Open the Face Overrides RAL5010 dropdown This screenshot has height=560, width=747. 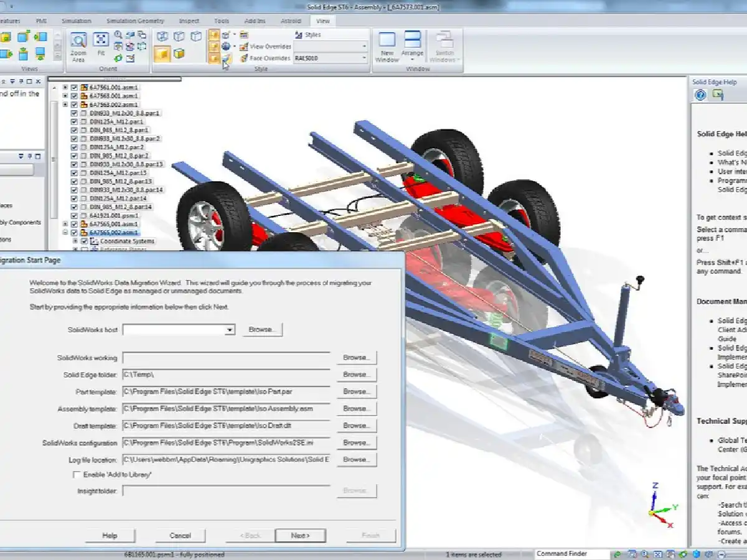pyautogui.click(x=364, y=58)
